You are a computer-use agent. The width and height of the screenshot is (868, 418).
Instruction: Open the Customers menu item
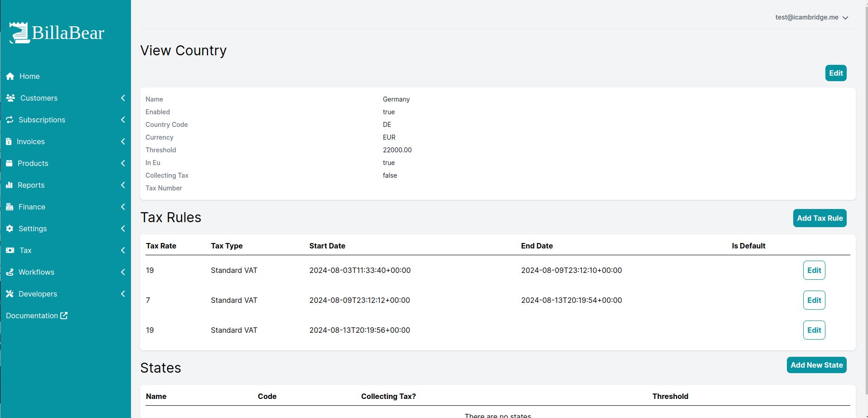[x=39, y=98]
